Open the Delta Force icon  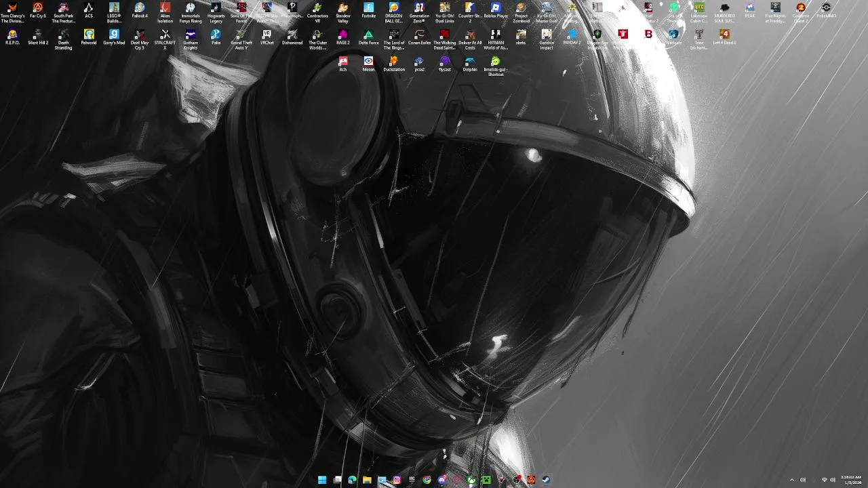click(368, 36)
